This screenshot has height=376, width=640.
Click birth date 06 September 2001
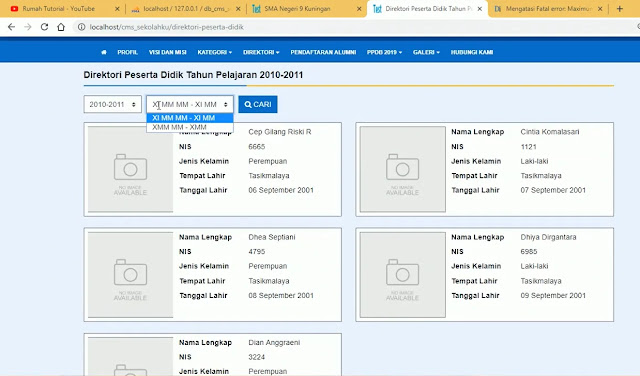click(x=281, y=190)
